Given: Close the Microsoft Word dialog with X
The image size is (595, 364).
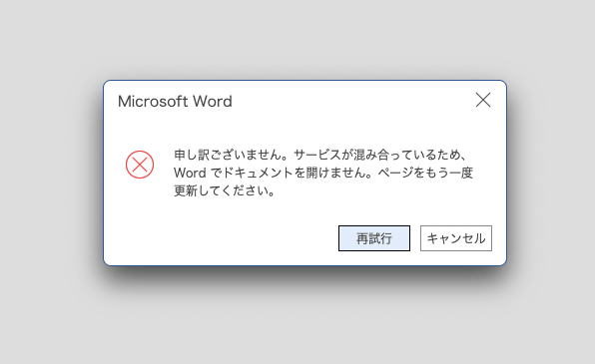Looking at the screenshot, I should point(483,100).
